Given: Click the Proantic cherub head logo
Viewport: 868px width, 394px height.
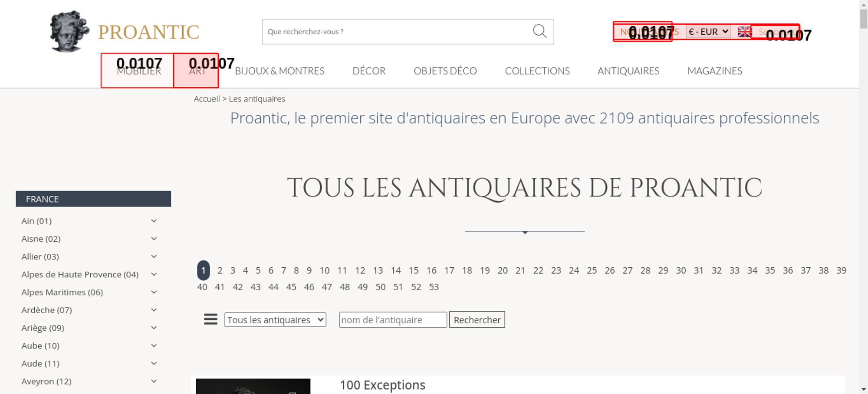Looking at the screenshot, I should pos(69,31).
